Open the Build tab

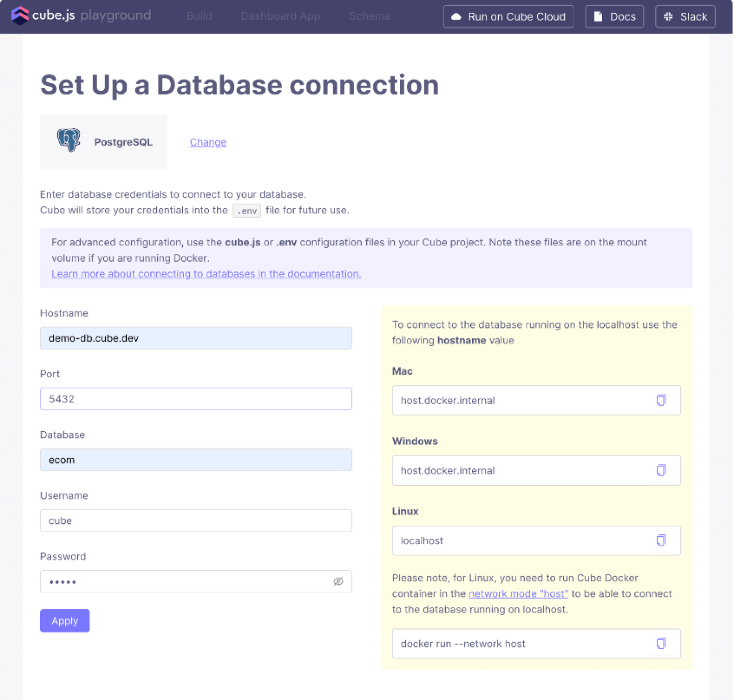tap(199, 16)
